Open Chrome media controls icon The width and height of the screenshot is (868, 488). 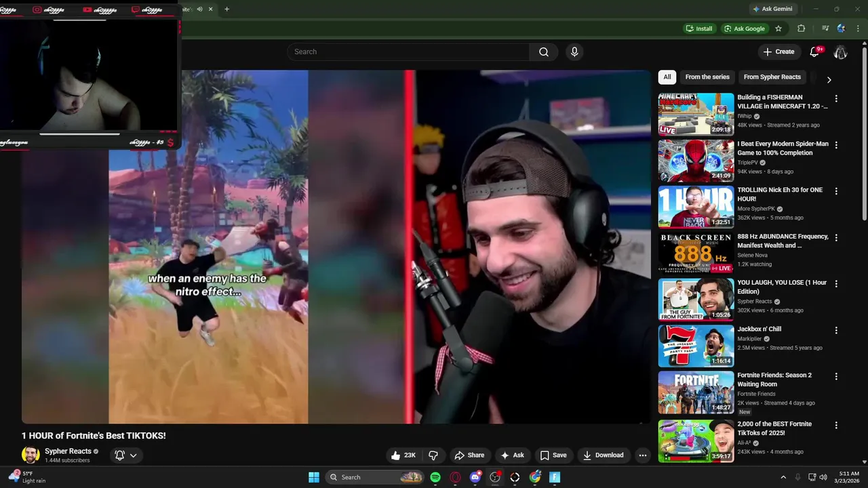825,28
